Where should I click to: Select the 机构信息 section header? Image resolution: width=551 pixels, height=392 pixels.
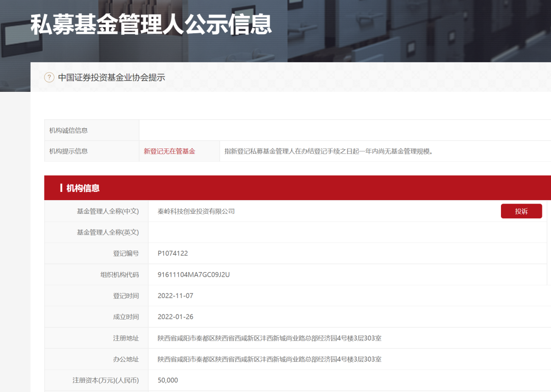[83, 188]
